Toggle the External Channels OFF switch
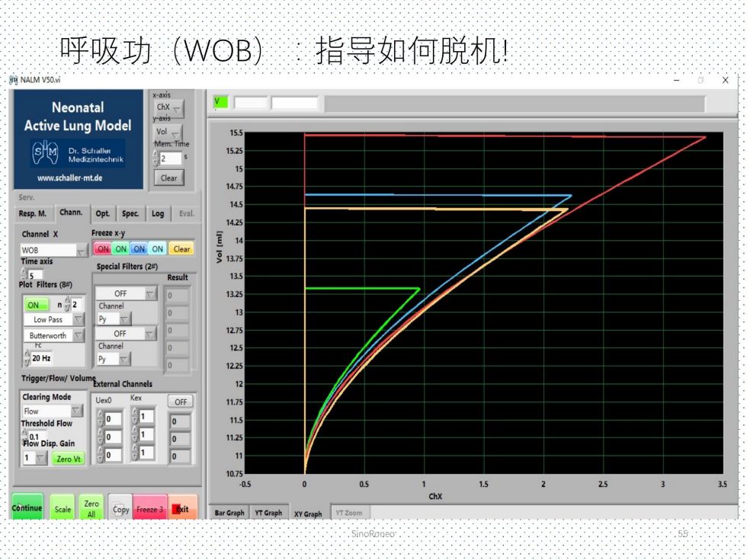 [x=181, y=402]
